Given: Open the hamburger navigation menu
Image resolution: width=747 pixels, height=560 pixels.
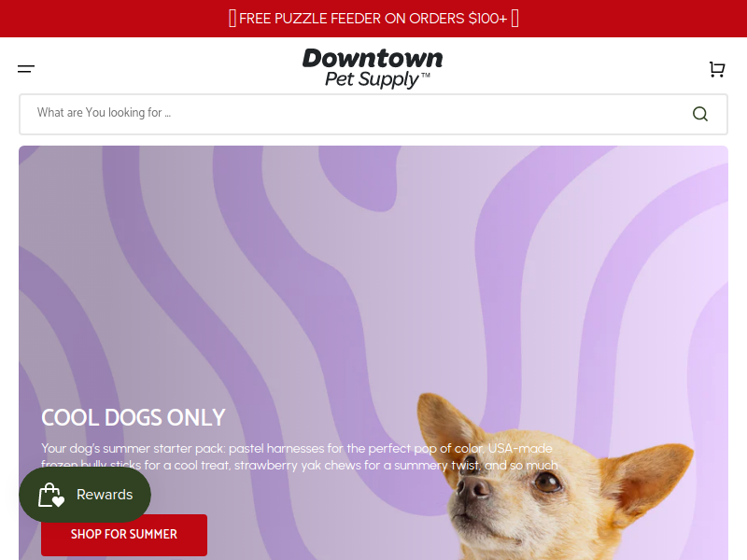Looking at the screenshot, I should point(26,69).
